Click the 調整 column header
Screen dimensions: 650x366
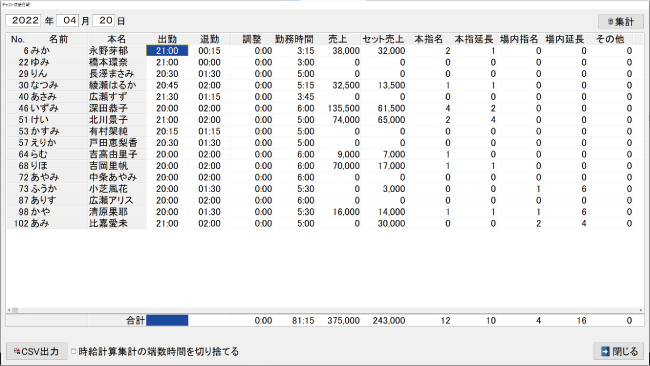pos(252,39)
